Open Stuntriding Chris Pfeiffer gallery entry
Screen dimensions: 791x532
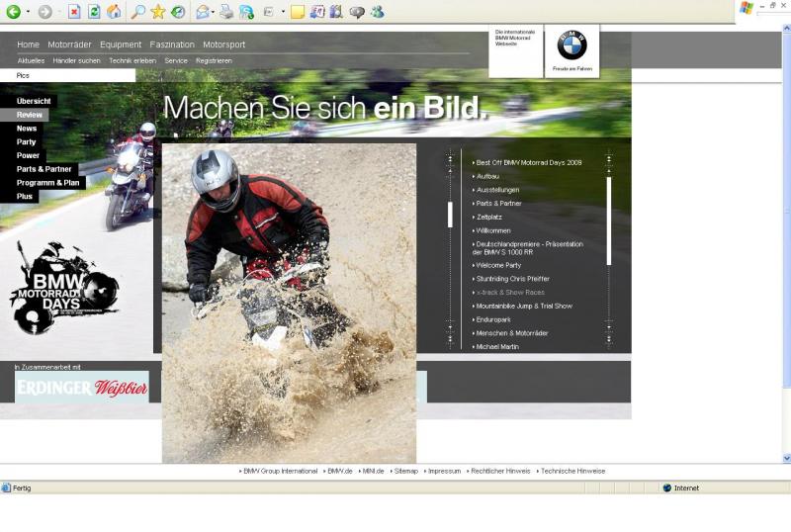click(512, 279)
